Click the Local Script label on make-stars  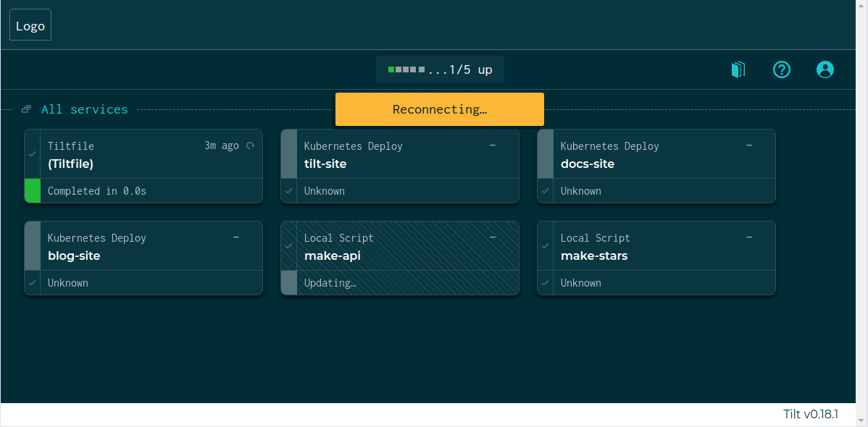pos(595,238)
